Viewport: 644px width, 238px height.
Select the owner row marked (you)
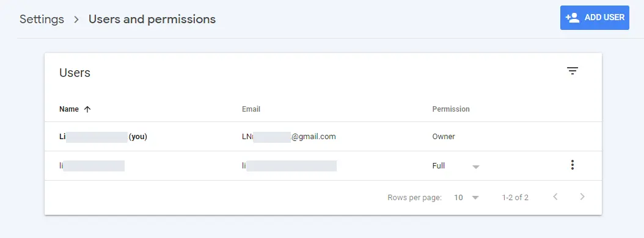(x=323, y=137)
